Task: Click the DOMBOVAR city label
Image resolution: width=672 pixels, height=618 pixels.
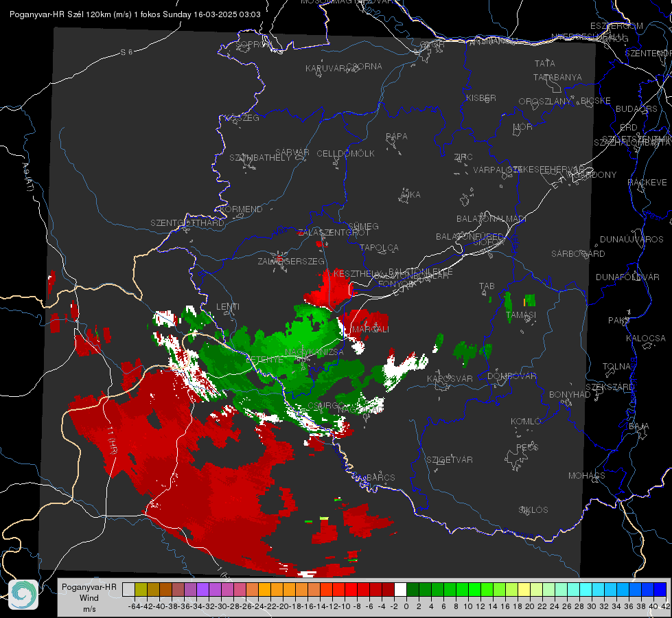Action: [x=511, y=376]
